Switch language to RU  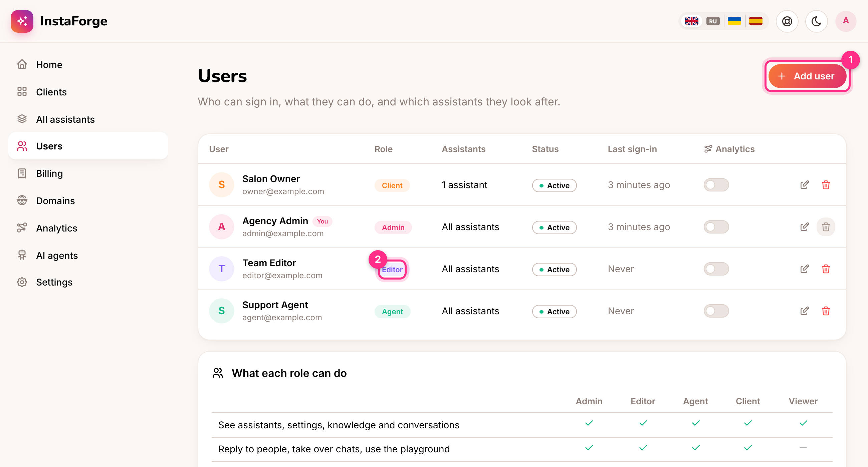pyautogui.click(x=713, y=21)
